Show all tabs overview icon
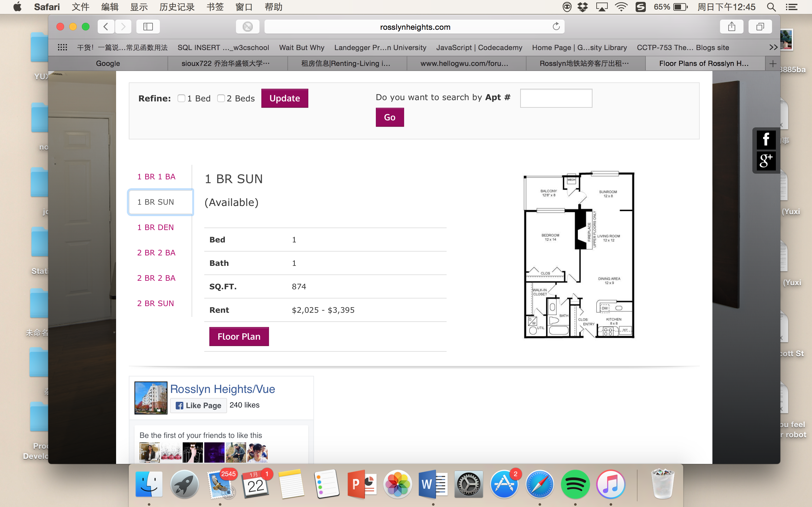 click(x=760, y=27)
